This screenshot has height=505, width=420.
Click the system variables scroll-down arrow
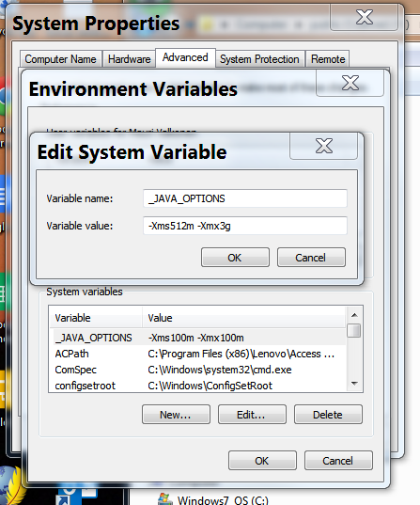tap(354, 383)
